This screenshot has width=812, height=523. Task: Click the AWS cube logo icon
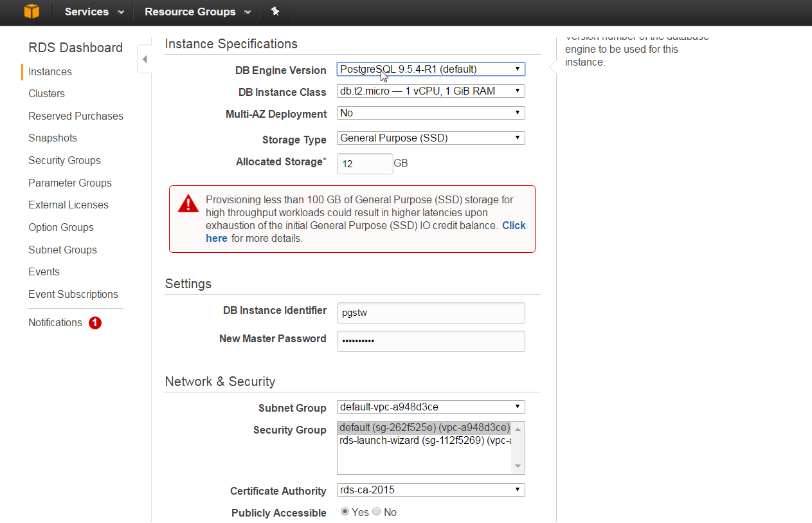(x=32, y=12)
